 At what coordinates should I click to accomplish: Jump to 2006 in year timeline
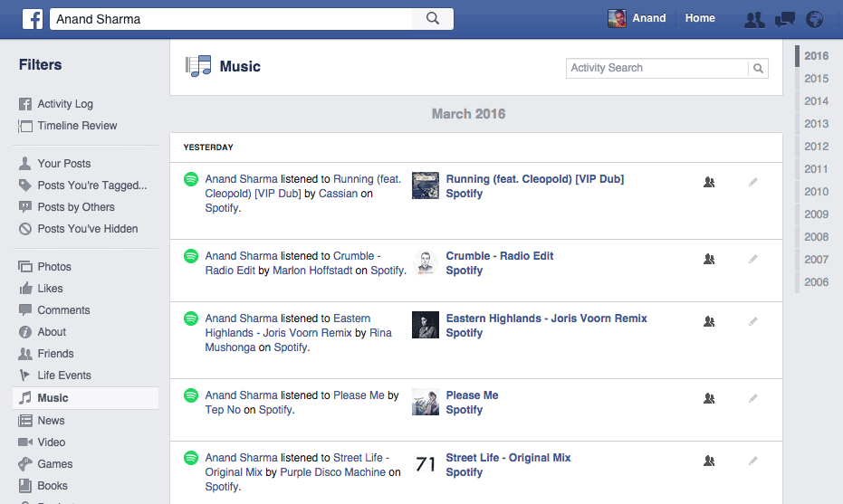click(816, 281)
